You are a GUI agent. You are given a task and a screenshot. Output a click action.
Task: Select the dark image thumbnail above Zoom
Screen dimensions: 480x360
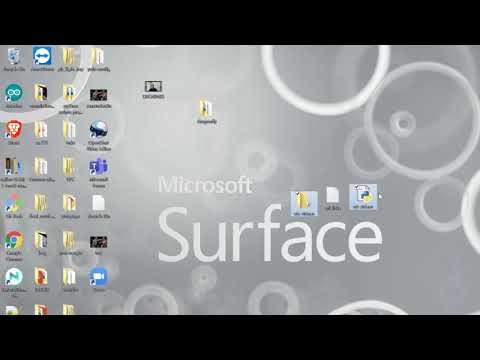click(99, 245)
